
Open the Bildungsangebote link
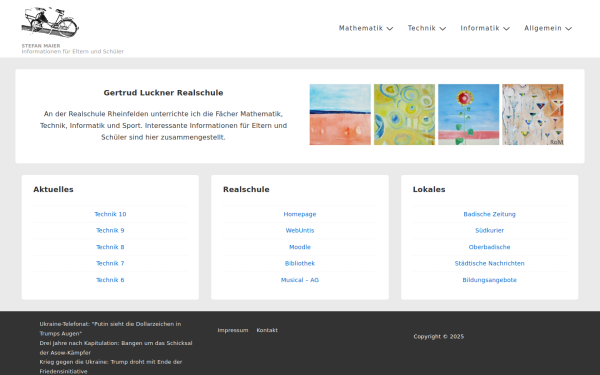click(489, 280)
